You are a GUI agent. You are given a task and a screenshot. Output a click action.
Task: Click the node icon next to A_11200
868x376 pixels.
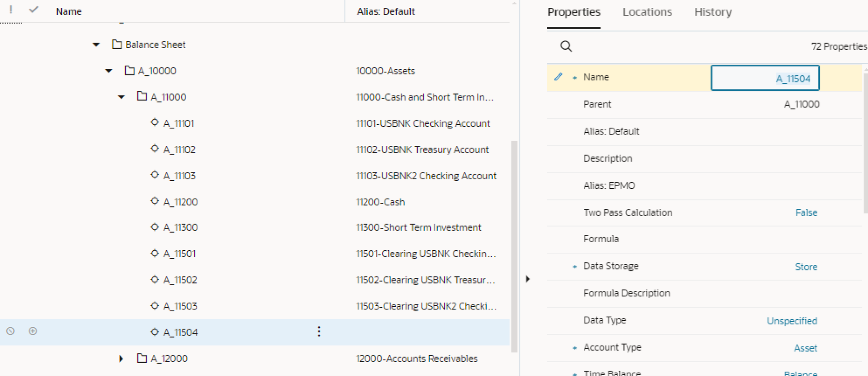click(x=155, y=201)
